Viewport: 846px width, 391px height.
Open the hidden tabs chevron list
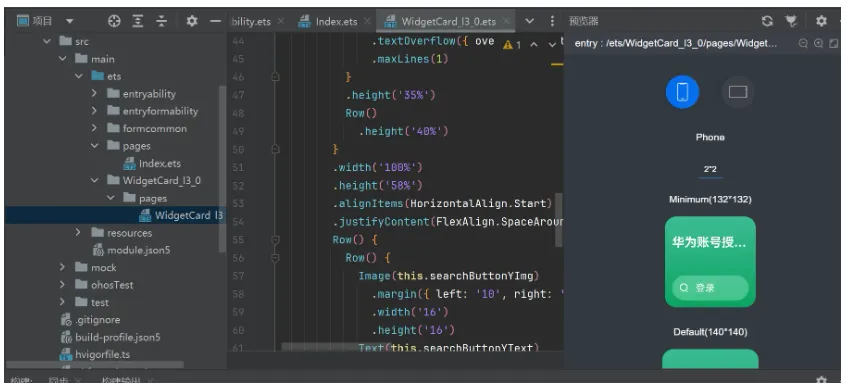point(530,21)
